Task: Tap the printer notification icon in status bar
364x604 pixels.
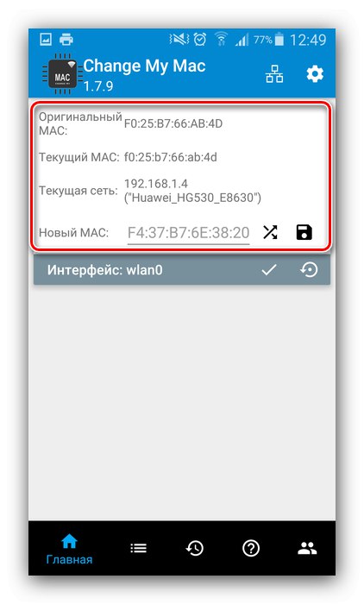Action: [66, 40]
